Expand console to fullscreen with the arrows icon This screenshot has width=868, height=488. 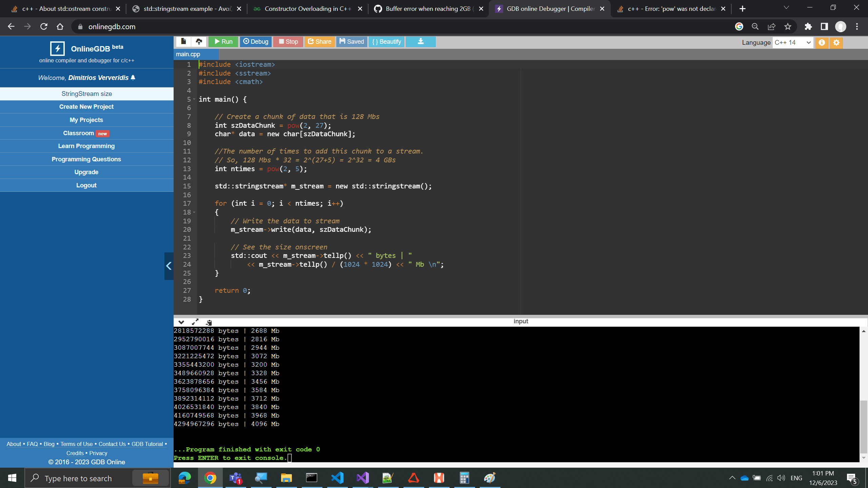196,322
